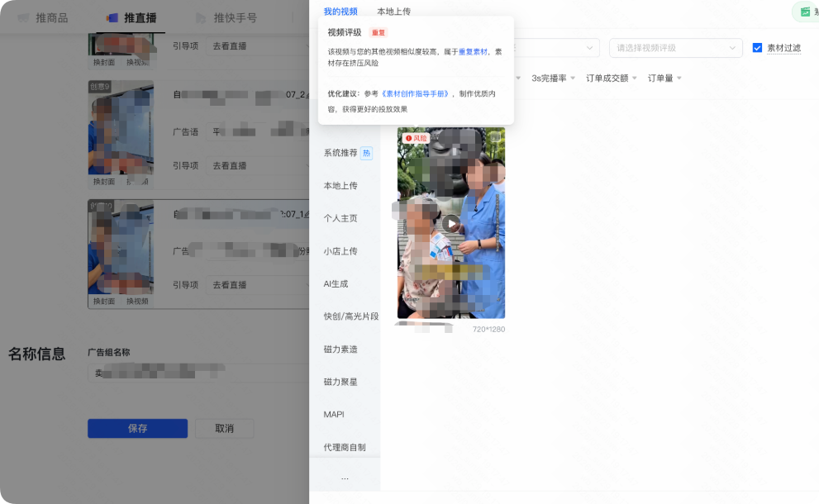This screenshot has width=819, height=504.
Task: Sort by 订单成交额
Action: pyautogui.click(x=611, y=78)
